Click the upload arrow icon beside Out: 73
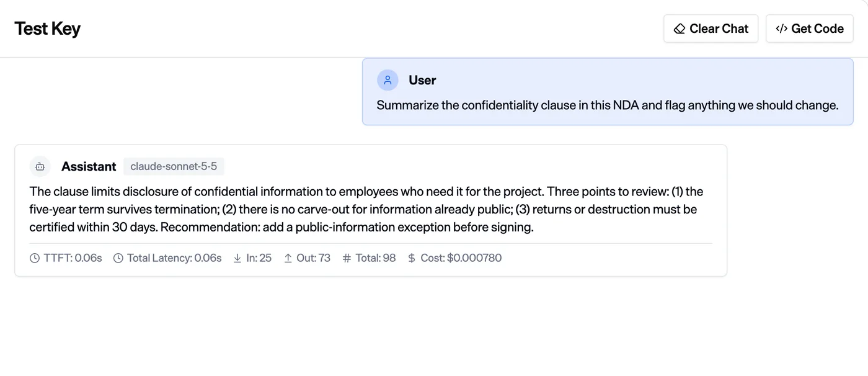This screenshot has height=376, width=868. (x=288, y=258)
